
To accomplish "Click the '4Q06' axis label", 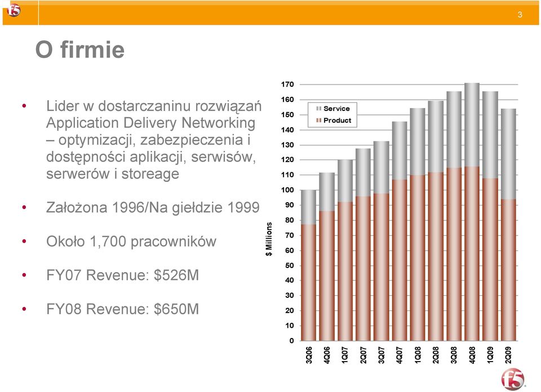I will coord(327,355).
